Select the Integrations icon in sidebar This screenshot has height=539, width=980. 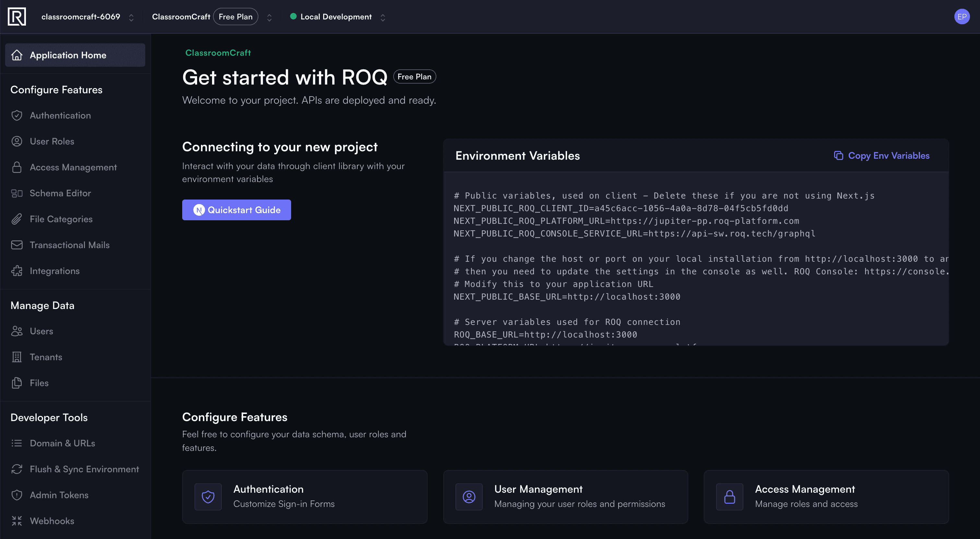coord(17,271)
